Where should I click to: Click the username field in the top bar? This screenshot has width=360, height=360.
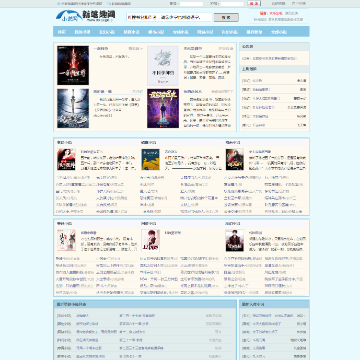coord(191,4)
